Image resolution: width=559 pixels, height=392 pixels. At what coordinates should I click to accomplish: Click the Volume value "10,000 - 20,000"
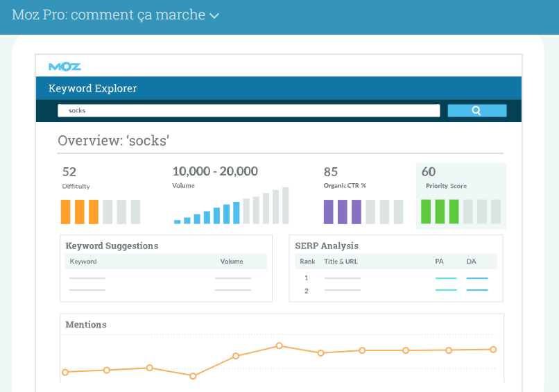pos(215,171)
